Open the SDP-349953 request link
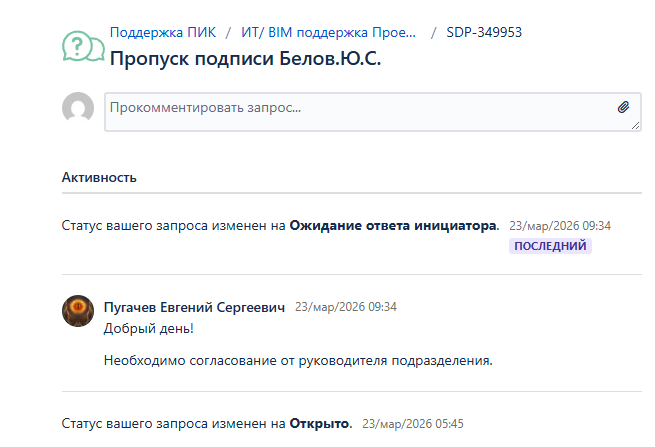655x447 pixels. click(485, 32)
